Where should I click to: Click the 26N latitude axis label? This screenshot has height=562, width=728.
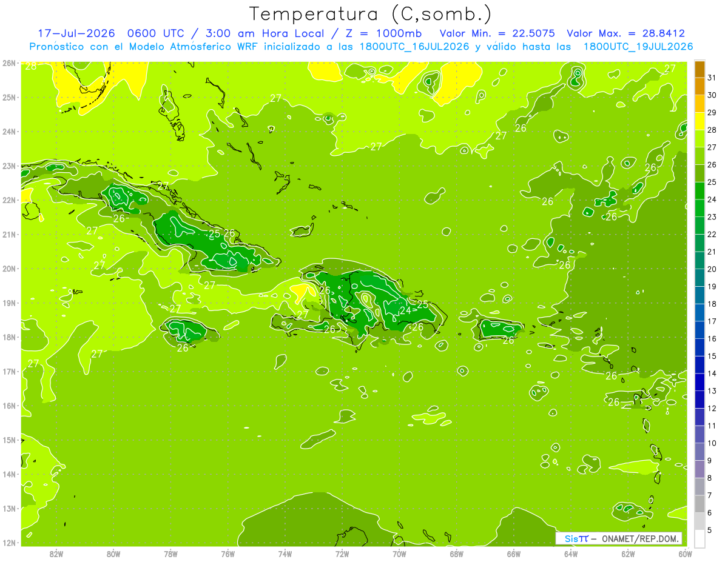8,63
